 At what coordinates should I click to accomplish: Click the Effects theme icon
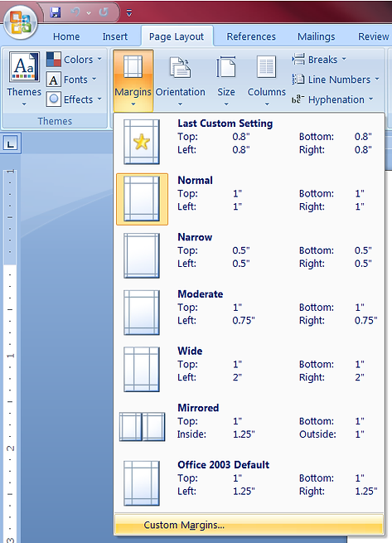pyautogui.click(x=54, y=99)
